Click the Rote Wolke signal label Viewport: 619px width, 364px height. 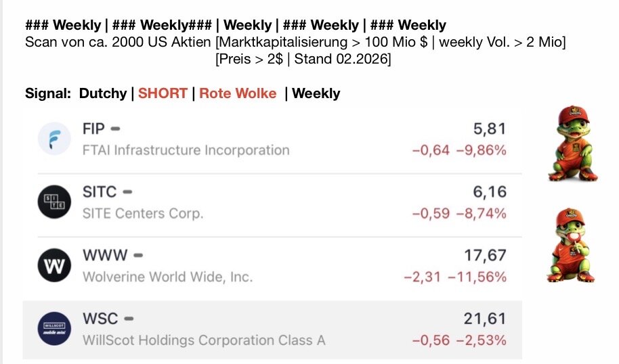click(238, 93)
